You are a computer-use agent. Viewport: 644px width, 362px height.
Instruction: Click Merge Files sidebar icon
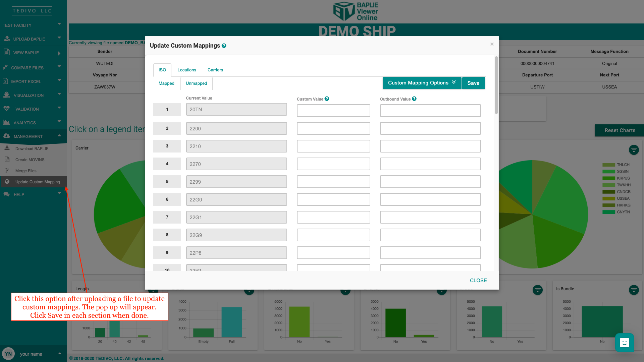click(7, 171)
